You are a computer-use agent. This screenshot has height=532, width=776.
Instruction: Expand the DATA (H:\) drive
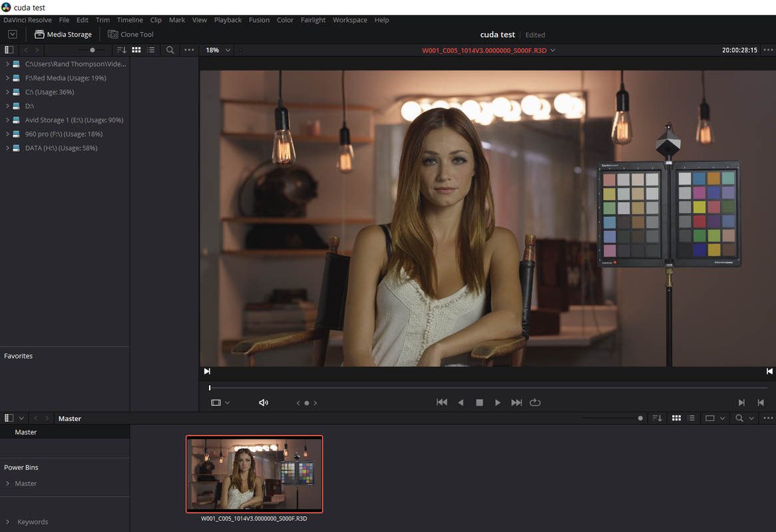click(x=7, y=148)
